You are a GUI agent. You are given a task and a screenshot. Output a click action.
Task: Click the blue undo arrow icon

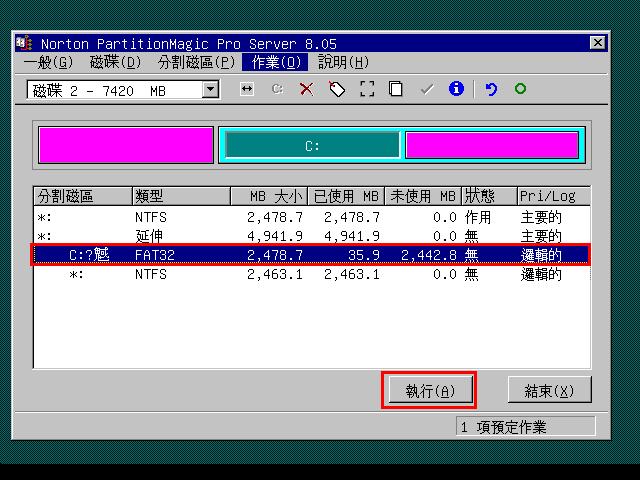click(491, 89)
